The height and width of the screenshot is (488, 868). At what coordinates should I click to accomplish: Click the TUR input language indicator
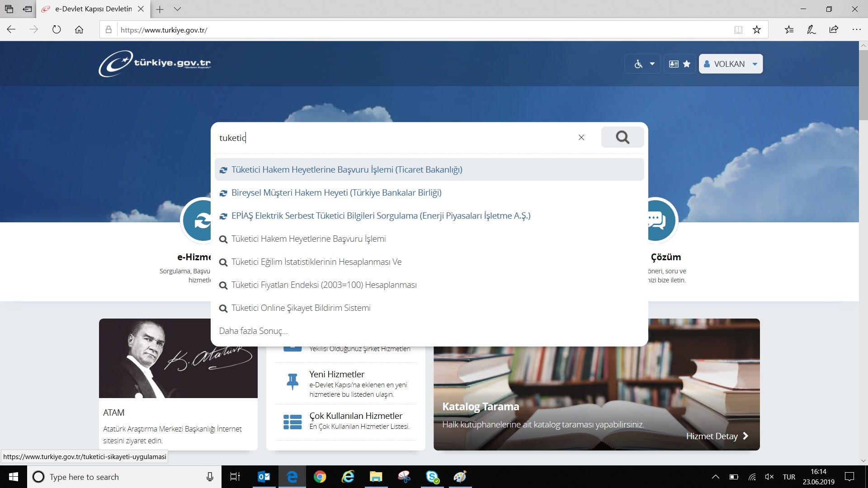[789, 477]
